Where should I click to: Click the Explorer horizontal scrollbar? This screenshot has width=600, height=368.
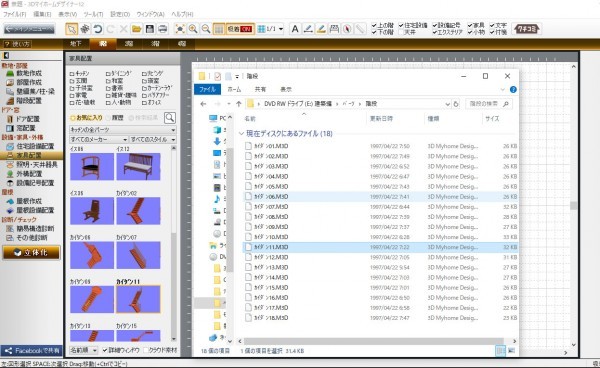click(373, 341)
